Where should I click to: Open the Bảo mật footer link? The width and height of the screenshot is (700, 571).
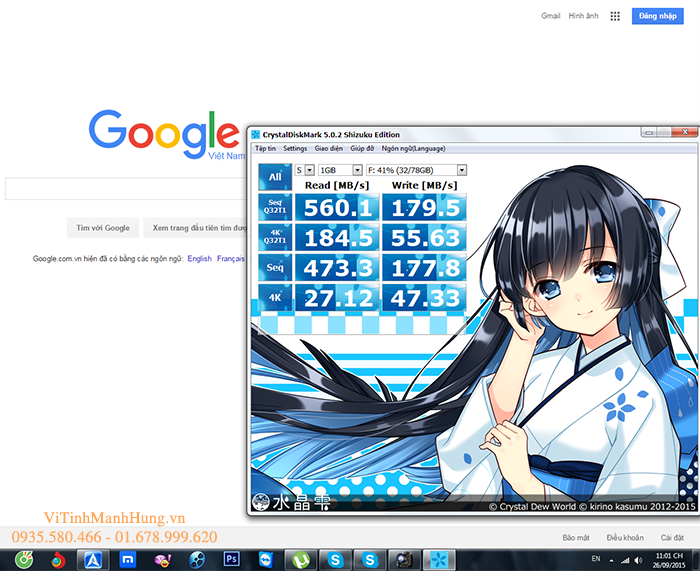[x=576, y=538]
